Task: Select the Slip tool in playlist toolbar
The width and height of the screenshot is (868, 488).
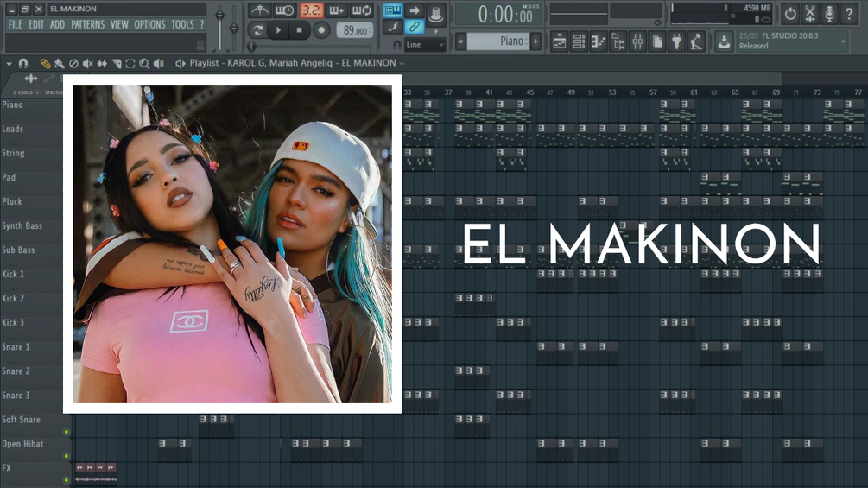Action: coord(102,64)
